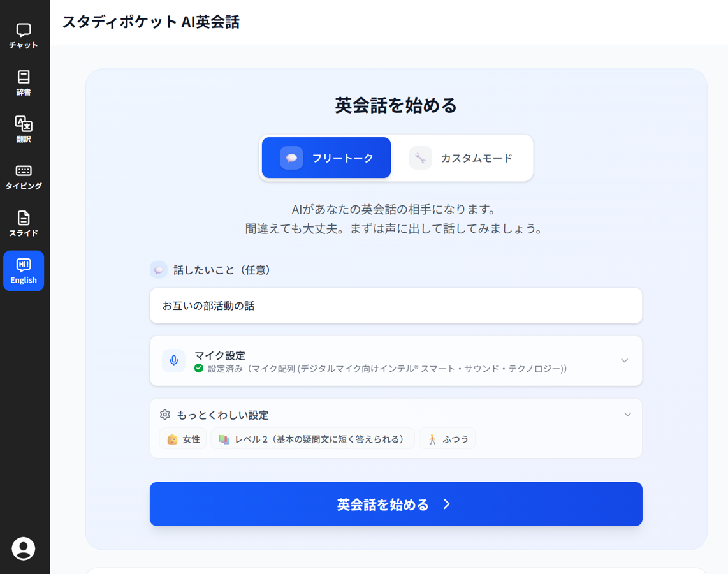Click the green 設定済み check mark
The image size is (728, 574).
(x=199, y=369)
